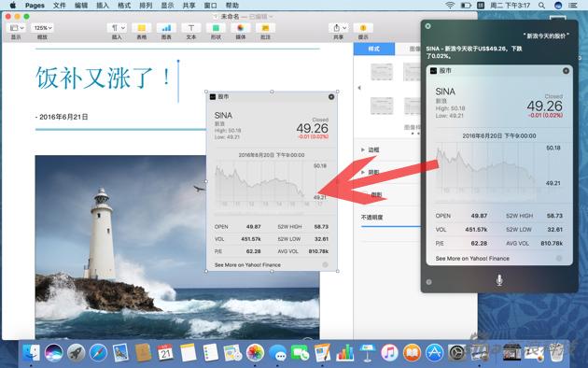Open the 帮助 menu
The image size is (588, 368).
232,6
